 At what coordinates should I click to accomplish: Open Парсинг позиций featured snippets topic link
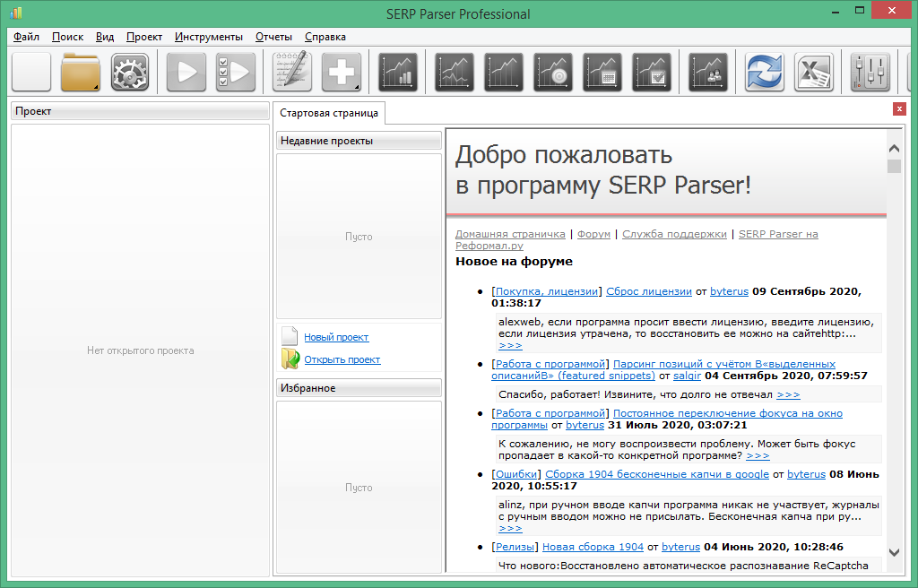click(723, 364)
